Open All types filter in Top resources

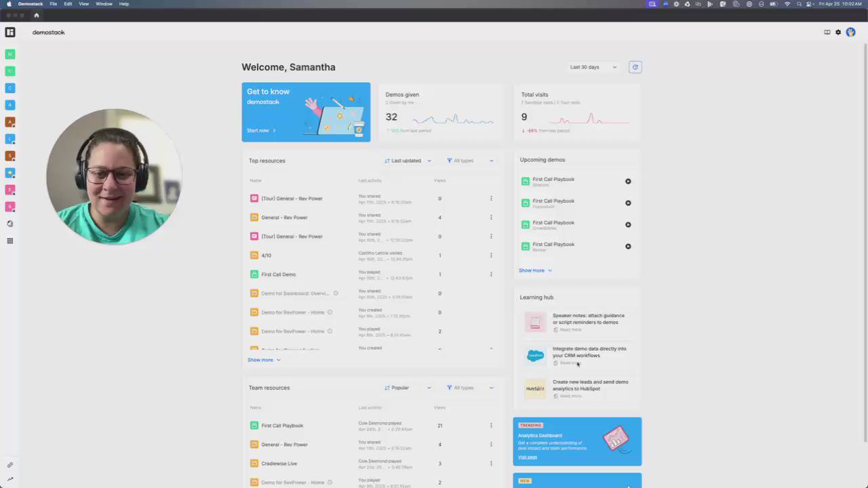pyautogui.click(x=470, y=161)
